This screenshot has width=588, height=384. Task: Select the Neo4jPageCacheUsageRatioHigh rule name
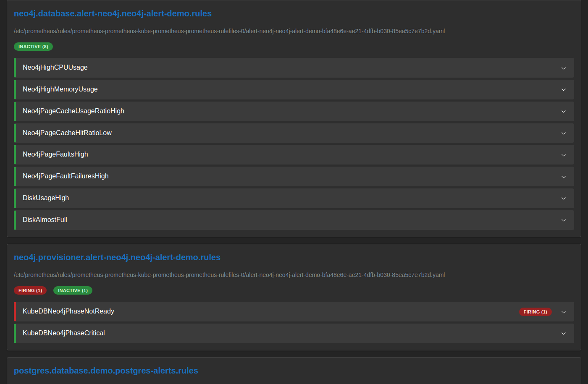(x=73, y=111)
